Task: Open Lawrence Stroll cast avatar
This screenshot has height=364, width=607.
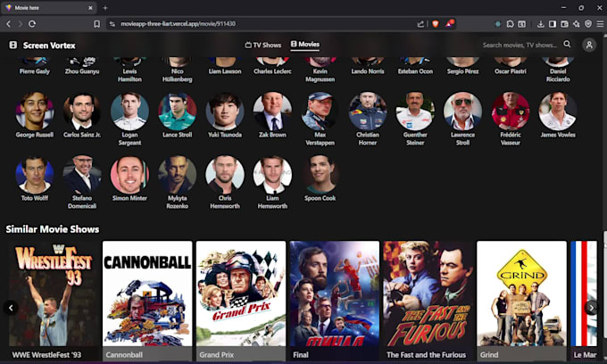Action: [462, 111]
